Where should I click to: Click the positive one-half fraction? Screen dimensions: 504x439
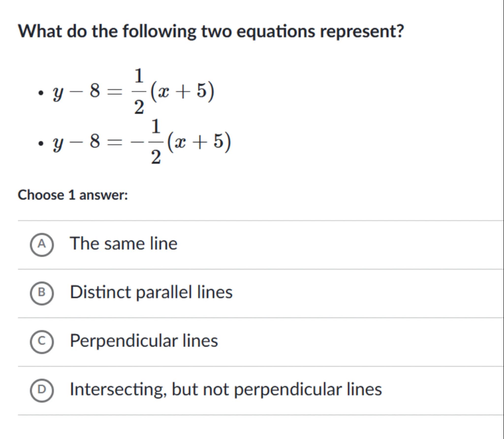point(139,91)
